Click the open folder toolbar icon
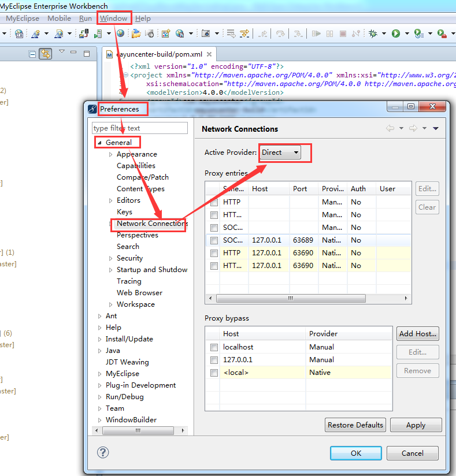The width and height of the screenshot is (456, 476). 136,34
